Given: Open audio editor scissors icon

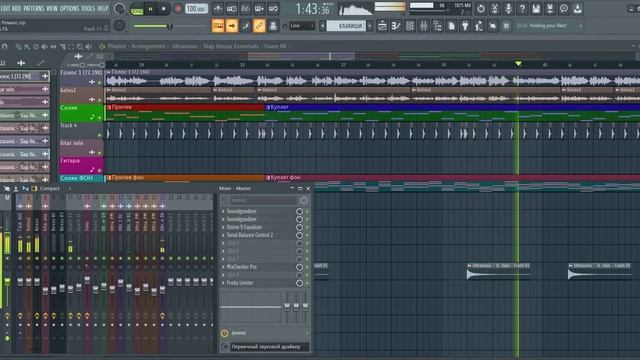Looking at the screenshot, I should click(x=495, y=8).
